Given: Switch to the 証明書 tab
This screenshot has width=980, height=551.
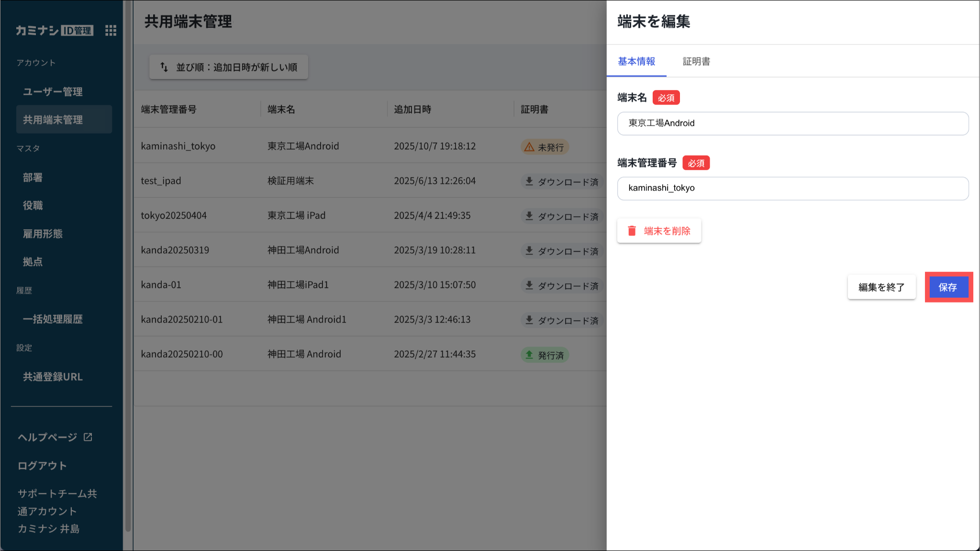Looking at the screenshot, I should [696, 61].
